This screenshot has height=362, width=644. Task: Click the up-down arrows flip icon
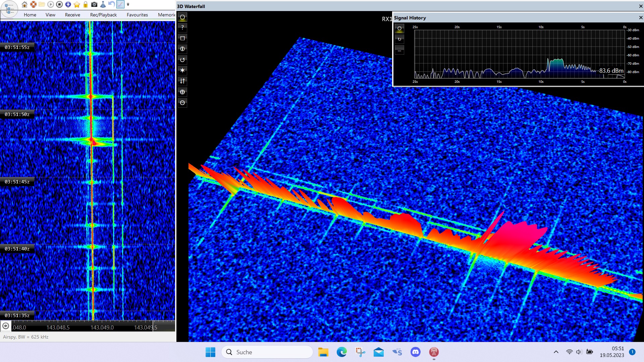click(182, 81)
